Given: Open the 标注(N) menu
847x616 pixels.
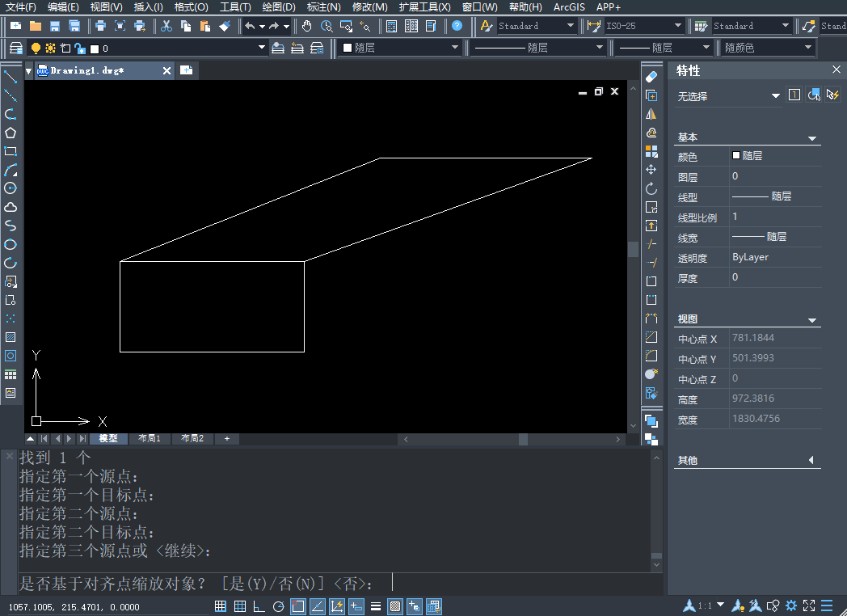Looking at the screenshot, I should [x=323, y=7].
